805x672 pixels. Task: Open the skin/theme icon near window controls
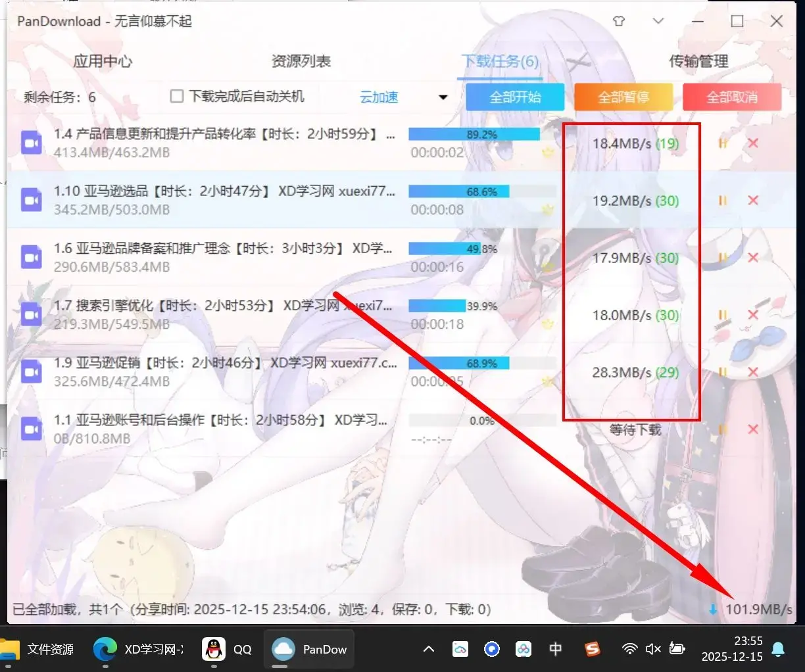tap(619, 21)
